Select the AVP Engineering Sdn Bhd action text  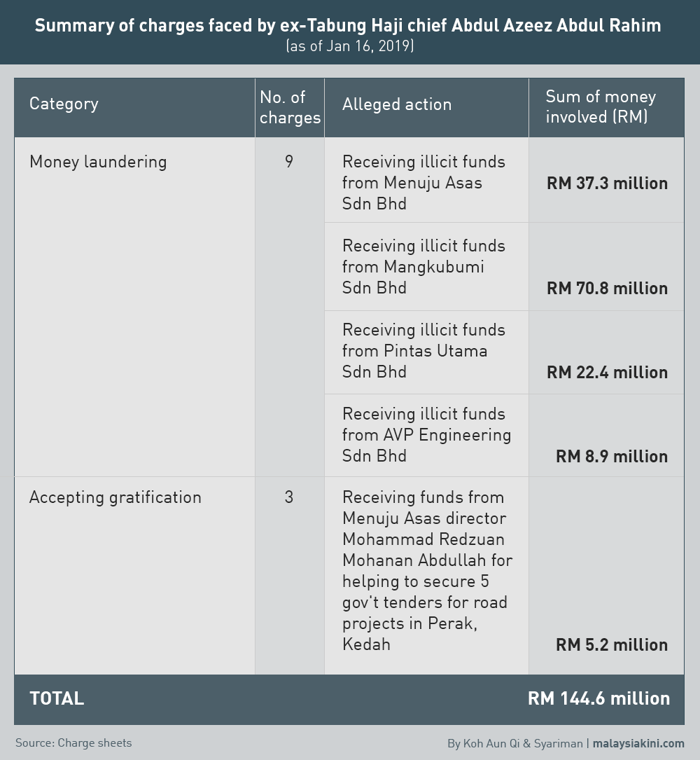[x=426, y=435]
